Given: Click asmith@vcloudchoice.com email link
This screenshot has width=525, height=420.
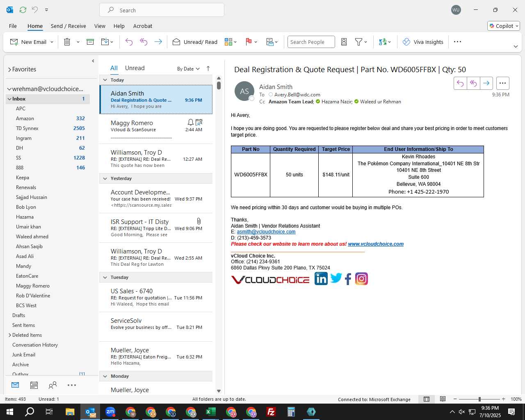Looking at the screenshot, I should [x=266, y=232].
